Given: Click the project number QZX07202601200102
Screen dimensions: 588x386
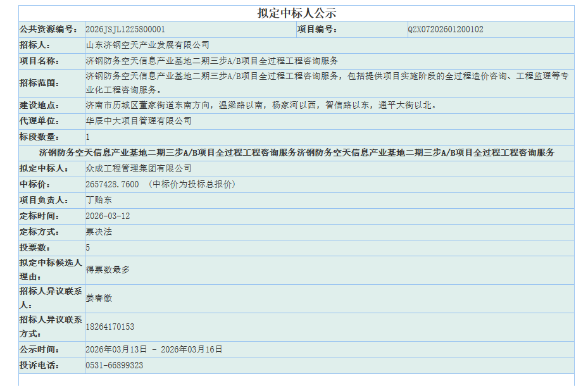Looking at the screenshot, I should (446, 30).
